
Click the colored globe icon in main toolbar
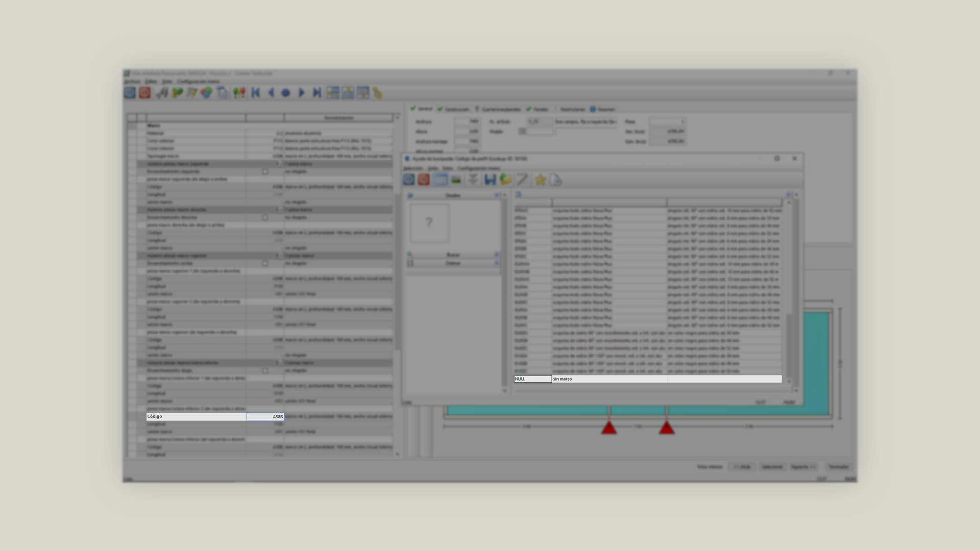pyautogui.click(x=206, y=93)
